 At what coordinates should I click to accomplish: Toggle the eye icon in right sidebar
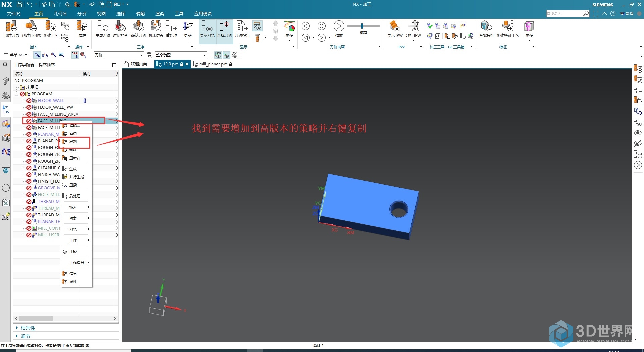(638, 133)
